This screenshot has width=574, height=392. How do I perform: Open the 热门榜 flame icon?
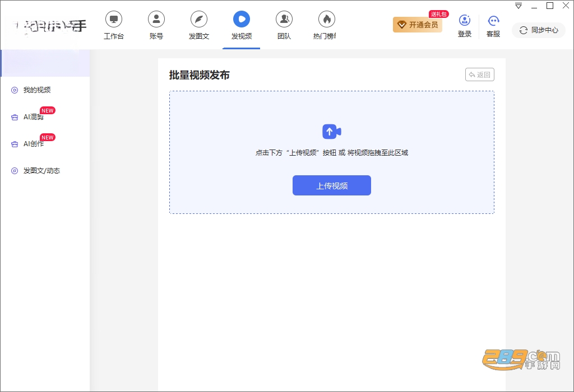pos(327,19)
